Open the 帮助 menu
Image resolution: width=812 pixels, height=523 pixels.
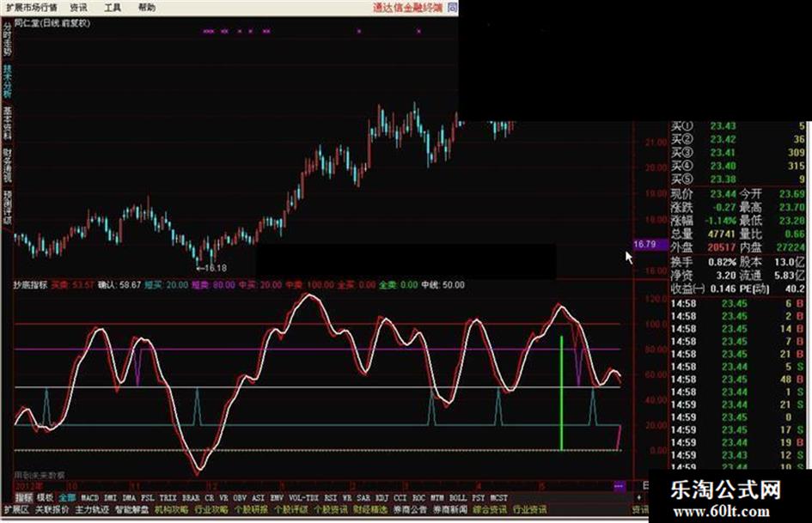pyautogui.click(x=147, y=7)
